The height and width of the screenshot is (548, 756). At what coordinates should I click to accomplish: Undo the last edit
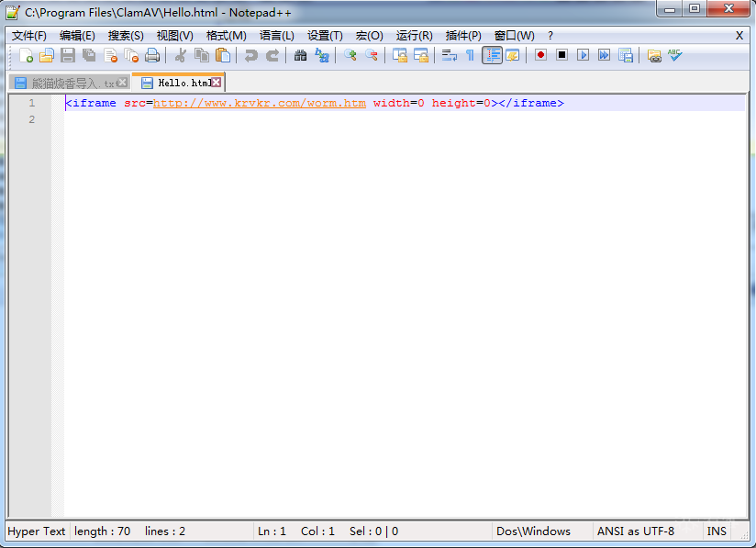coord(250,55)
